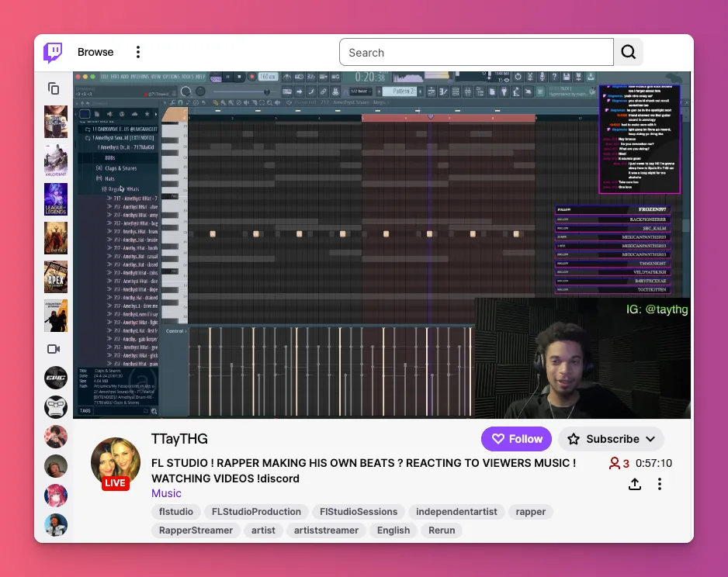Click TTayTHG's live profile picture
The image size is (728, 577).
(116, 463)
